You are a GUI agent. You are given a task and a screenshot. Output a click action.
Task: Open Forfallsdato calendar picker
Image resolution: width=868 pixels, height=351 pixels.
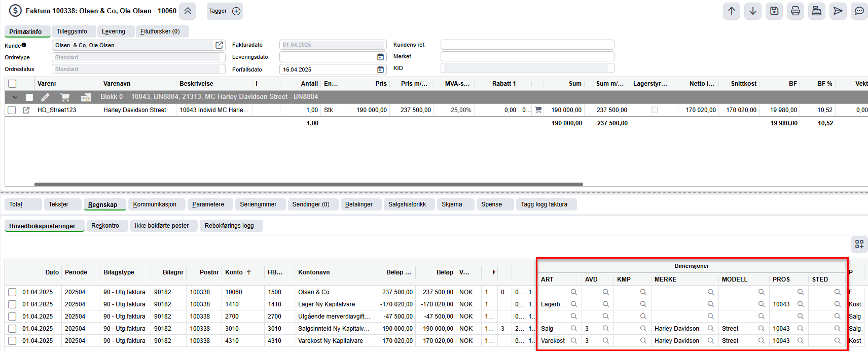(380, 69)
